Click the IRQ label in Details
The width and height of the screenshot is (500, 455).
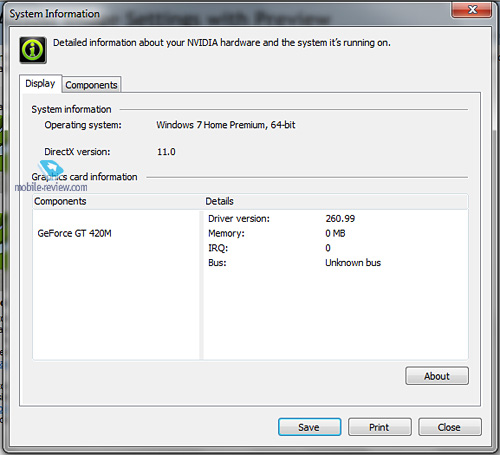(x=218, y=248)
